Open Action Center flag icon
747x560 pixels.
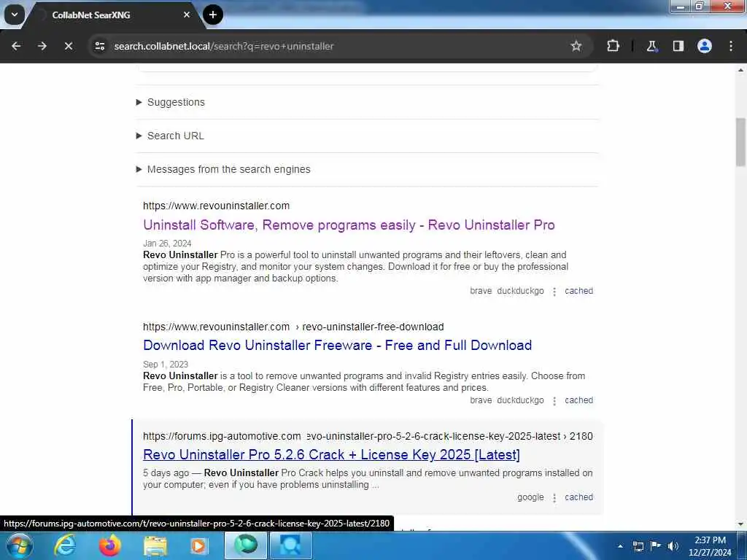656,546
